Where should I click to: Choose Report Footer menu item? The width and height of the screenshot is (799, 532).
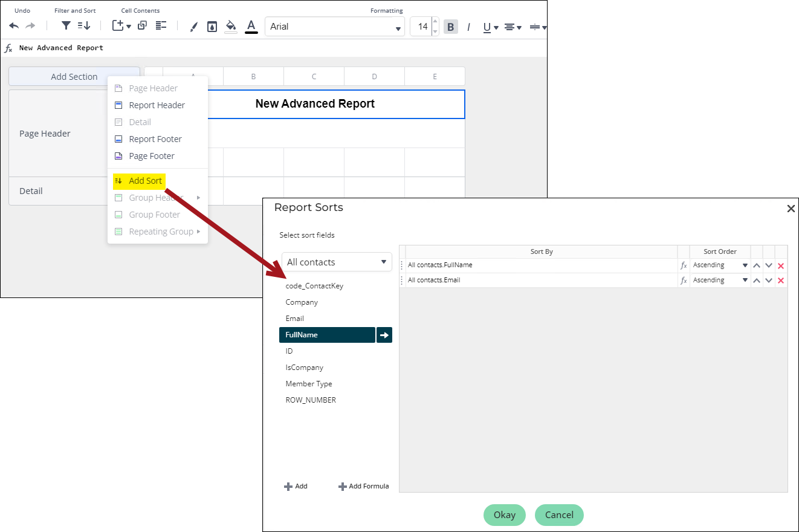(158, 139)
